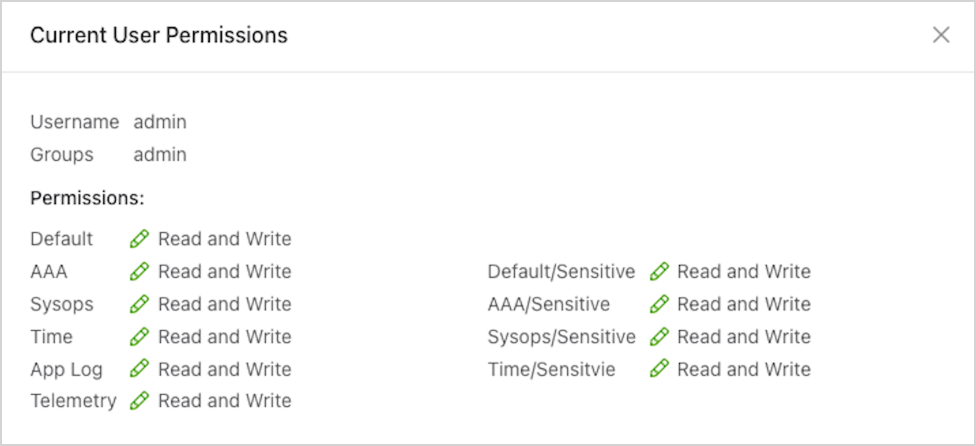
Task: Click the Sysops permission pencil icon
Action: pos(140,304)
